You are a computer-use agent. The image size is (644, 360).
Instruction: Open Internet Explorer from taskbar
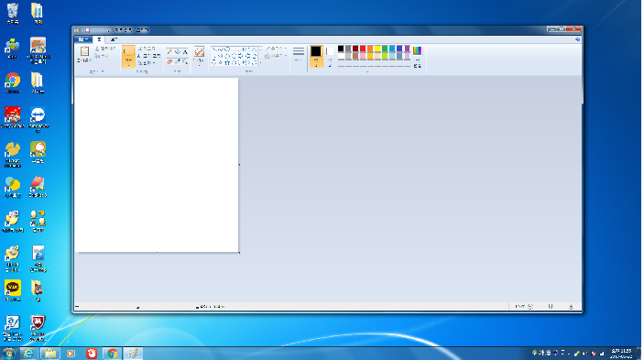point(28,354)
